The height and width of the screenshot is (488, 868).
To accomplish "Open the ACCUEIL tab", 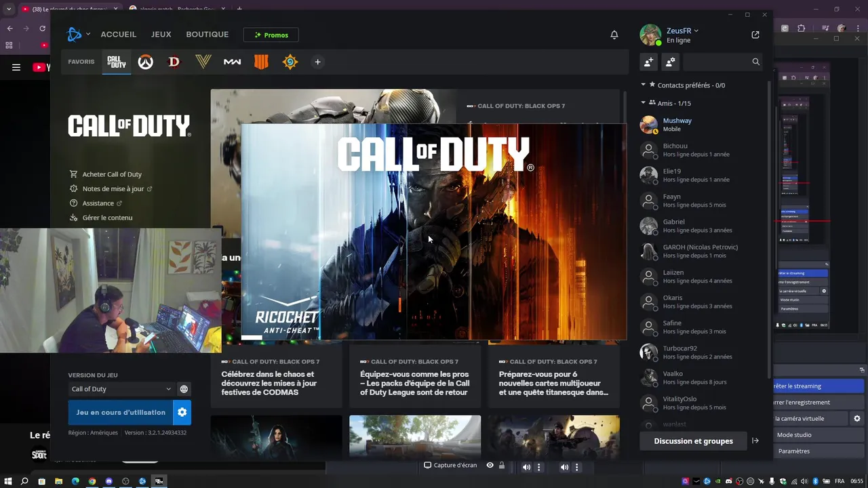I will 119,35.
